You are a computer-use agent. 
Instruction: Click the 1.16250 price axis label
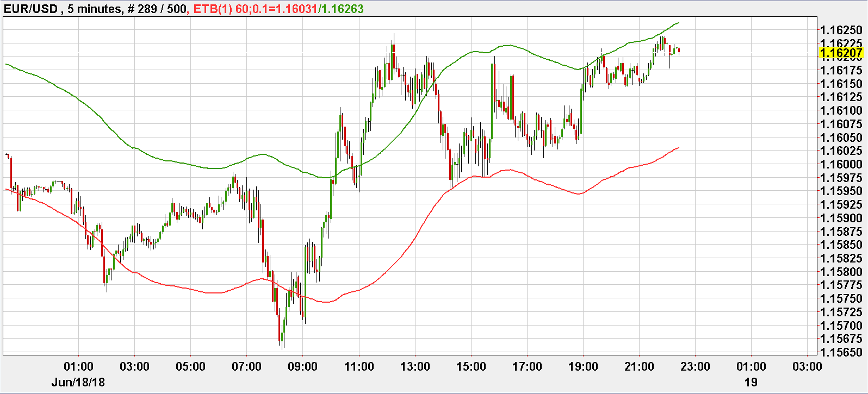click(841, 30)
